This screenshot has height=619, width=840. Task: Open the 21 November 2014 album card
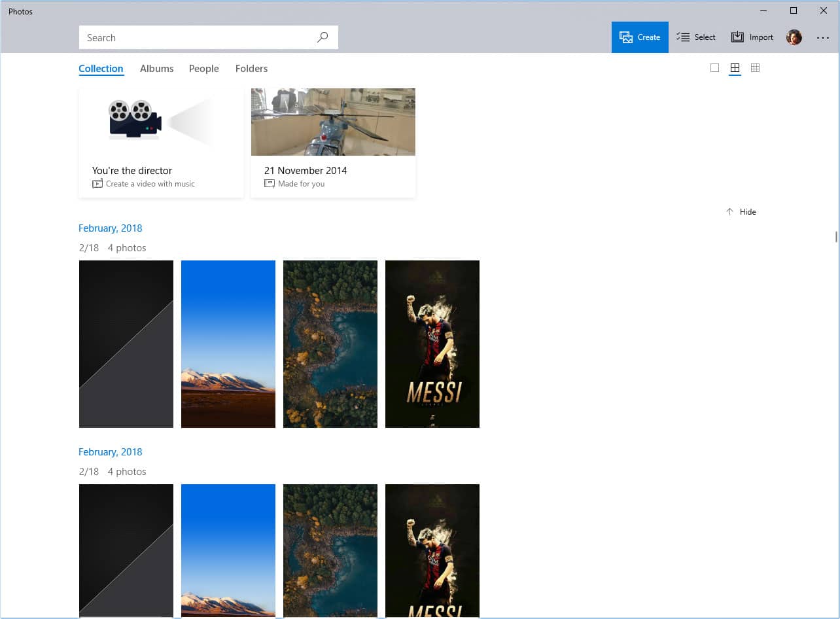pos(333,143)
